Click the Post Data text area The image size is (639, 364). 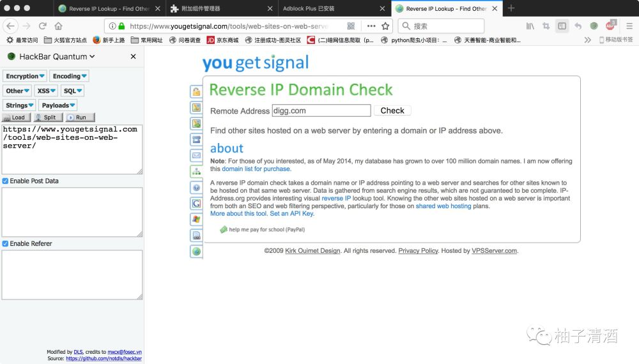[x=72, y=212]
